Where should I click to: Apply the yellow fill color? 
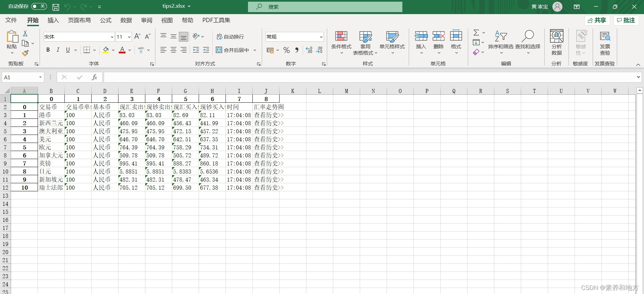pyautogui.click(x=106, y=50)
